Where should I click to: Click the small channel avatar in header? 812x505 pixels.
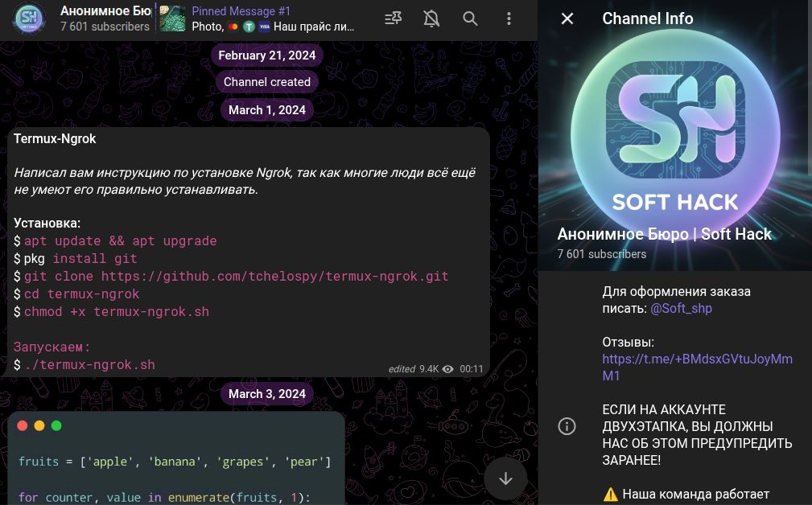28,18
